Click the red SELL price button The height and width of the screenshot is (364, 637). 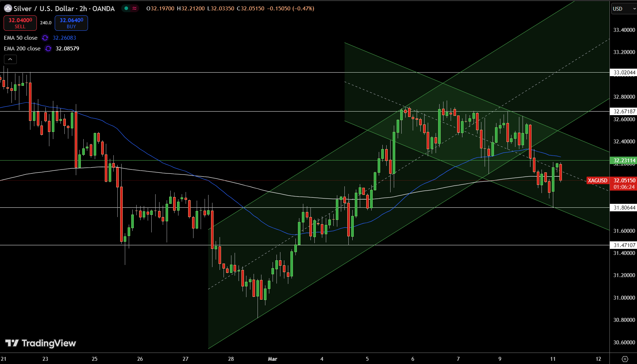pyautogui.click(x=20, y=23)
